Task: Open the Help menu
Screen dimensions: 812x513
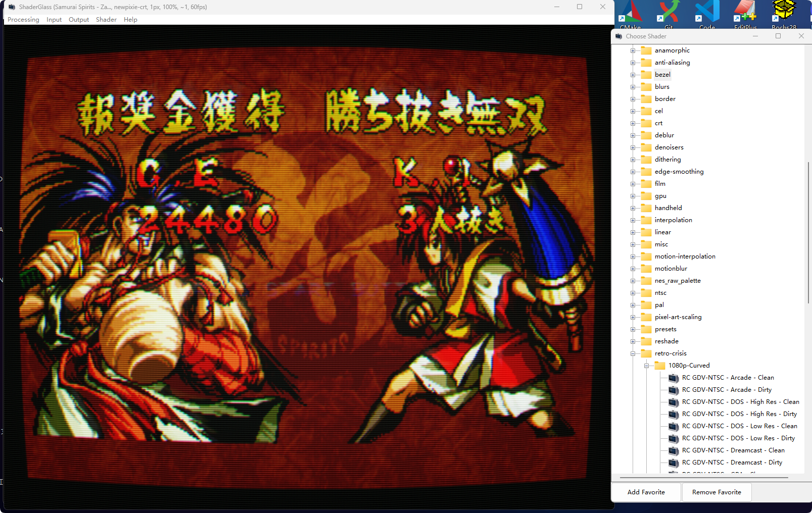Action: (130, 20)
